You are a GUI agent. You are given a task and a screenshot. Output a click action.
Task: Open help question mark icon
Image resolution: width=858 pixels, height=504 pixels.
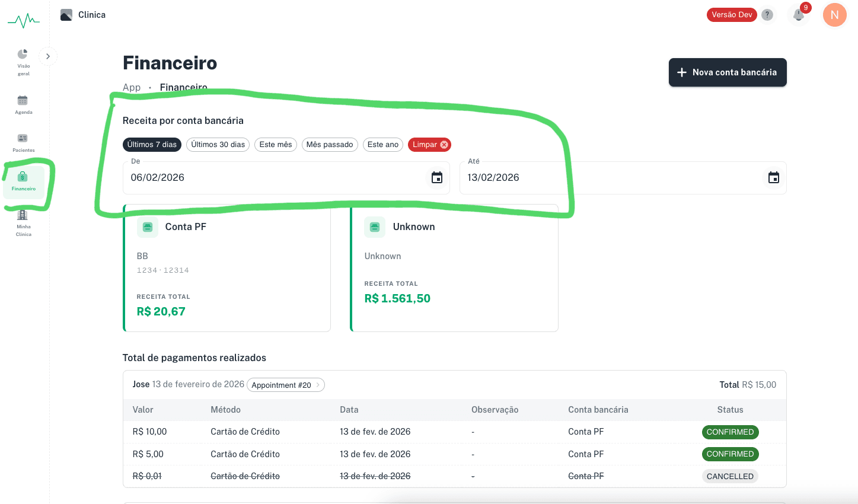pos(767,15)
